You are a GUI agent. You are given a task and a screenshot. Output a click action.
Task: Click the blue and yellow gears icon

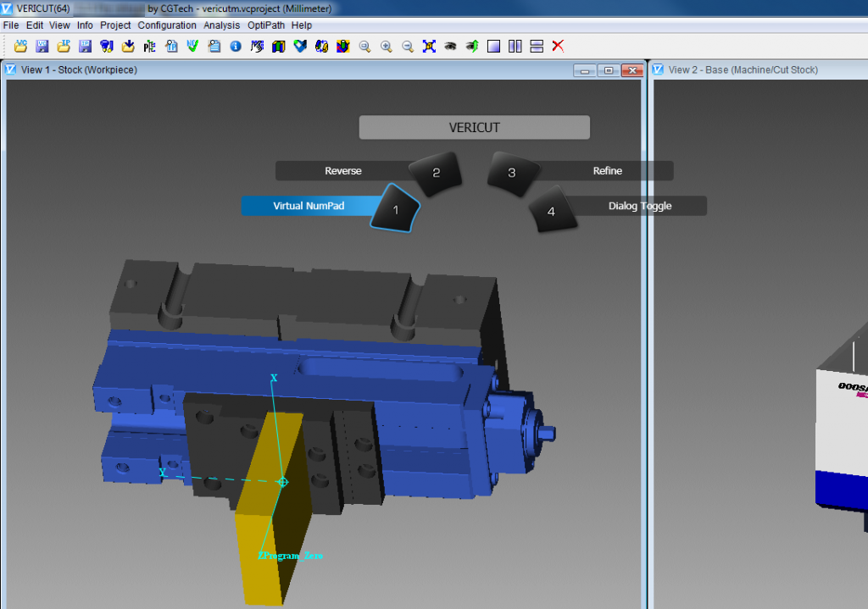(x=321, y=47)
